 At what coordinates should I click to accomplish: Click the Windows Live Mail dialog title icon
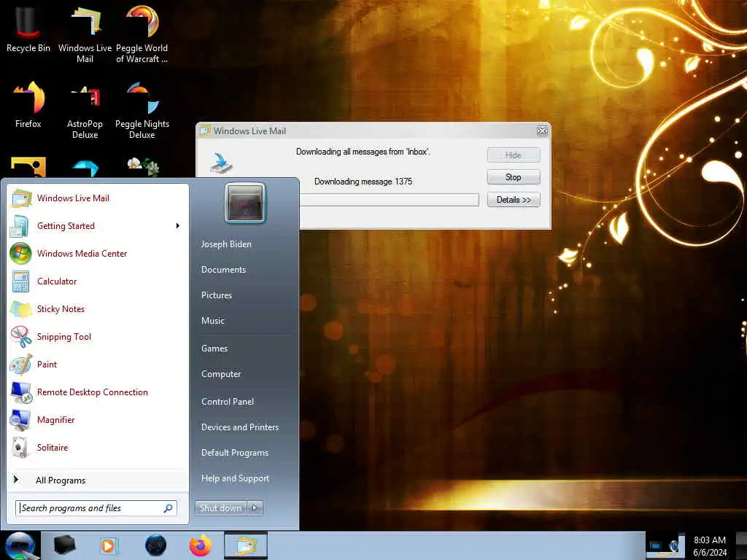(x=205, y=131)
